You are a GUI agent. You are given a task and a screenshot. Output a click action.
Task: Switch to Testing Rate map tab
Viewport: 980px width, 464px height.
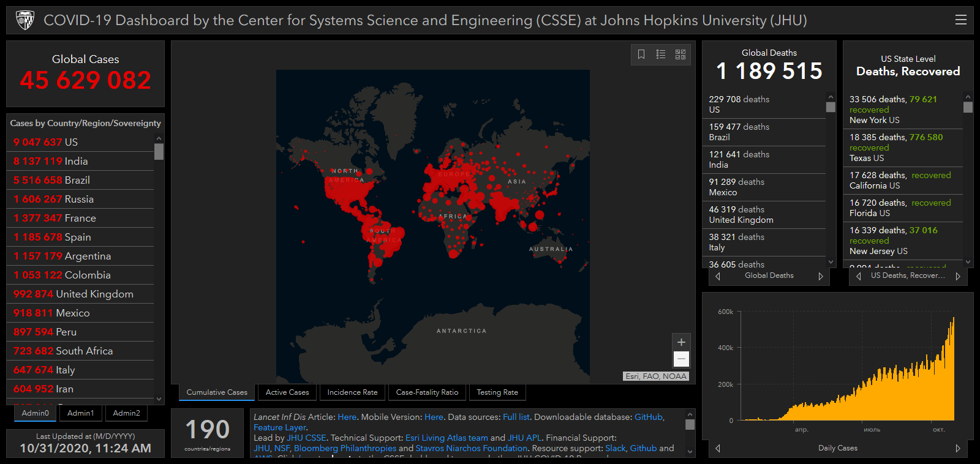497,392
